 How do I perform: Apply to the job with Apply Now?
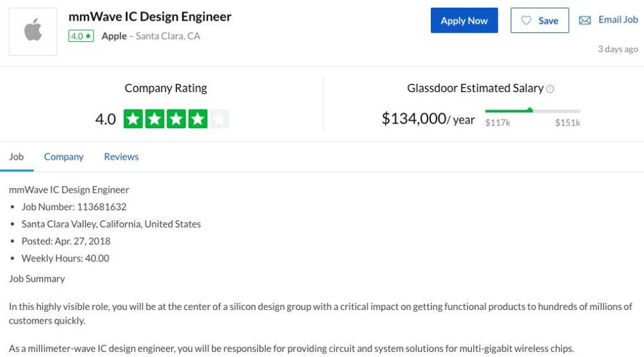click(464, 20)
